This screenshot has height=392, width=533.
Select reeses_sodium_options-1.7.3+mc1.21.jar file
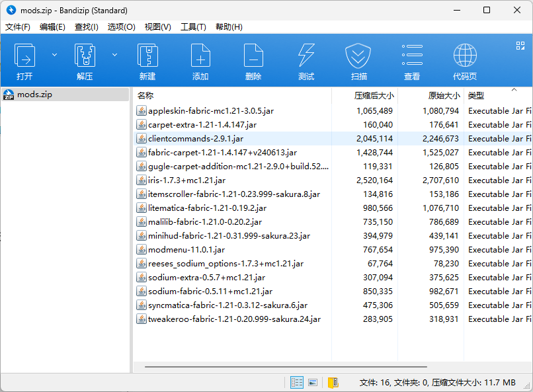tap(225, 264)
